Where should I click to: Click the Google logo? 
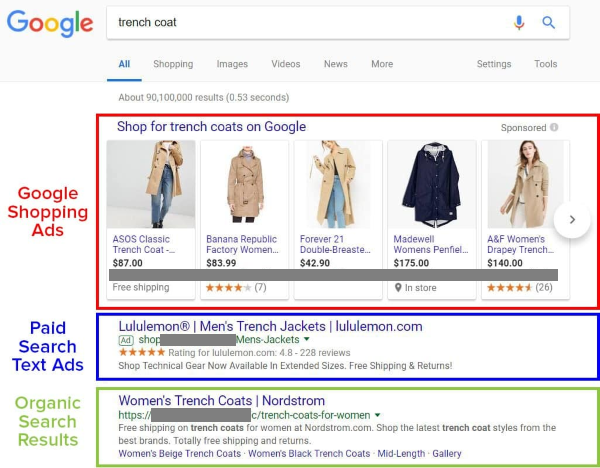tap(50, 23)
